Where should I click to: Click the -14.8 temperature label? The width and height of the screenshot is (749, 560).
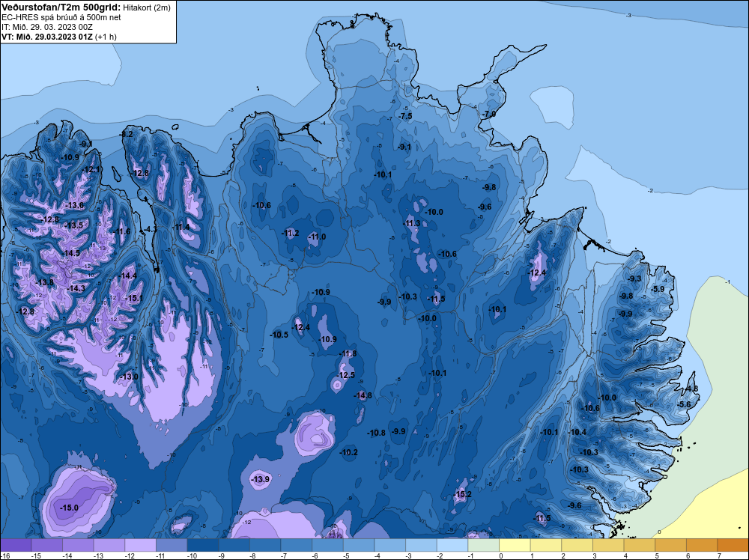tap(363, 395)
